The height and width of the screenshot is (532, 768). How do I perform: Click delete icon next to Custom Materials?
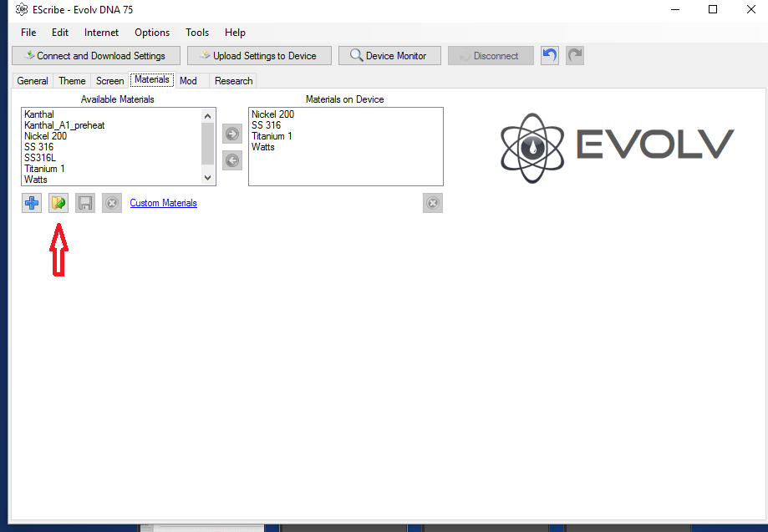tap(112, 203)
